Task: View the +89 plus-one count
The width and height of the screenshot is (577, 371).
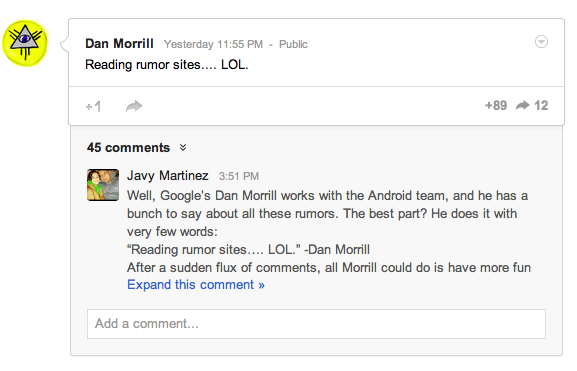Action: [496, 106]
